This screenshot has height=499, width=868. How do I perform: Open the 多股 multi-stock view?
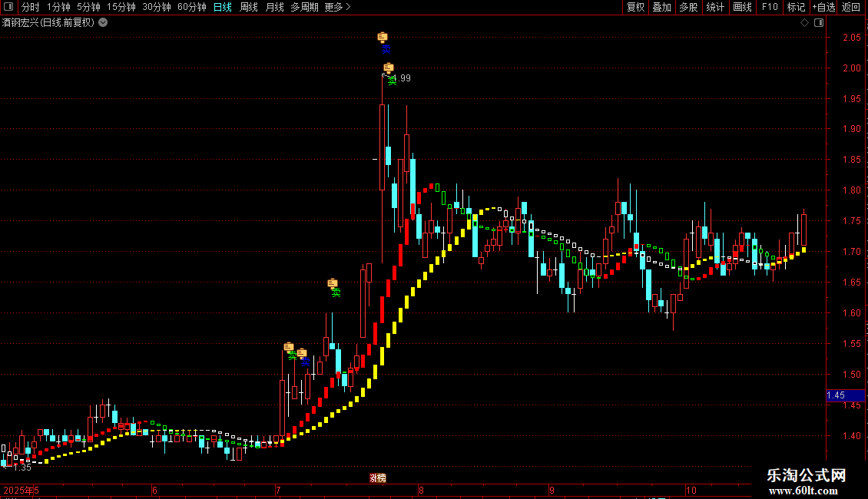pos(688,7)
